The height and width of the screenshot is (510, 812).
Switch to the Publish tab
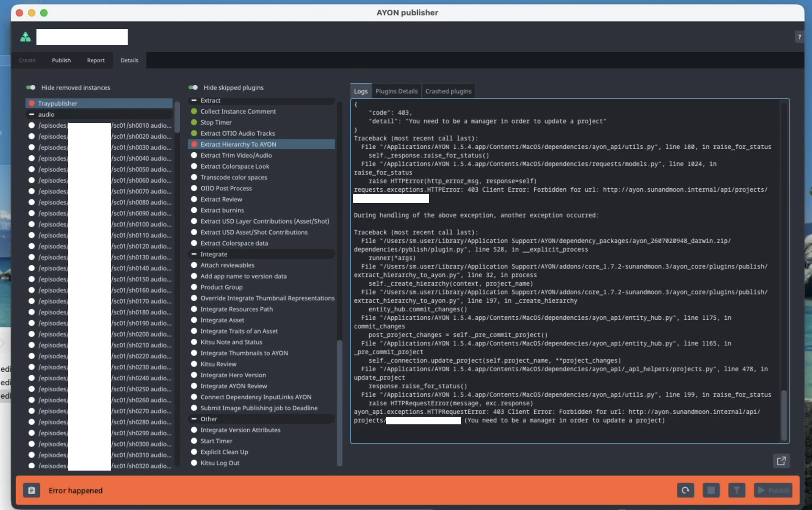pos(61,60)
